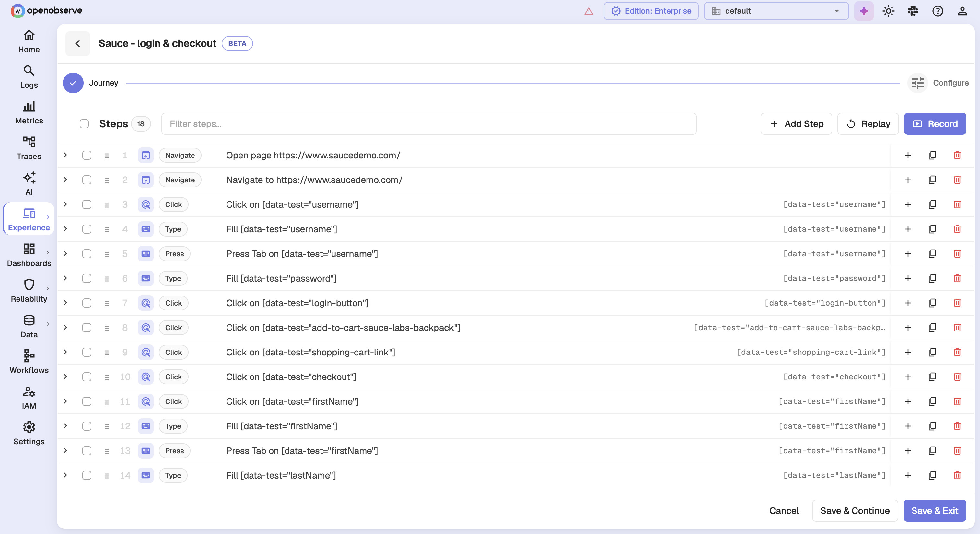Open Logs in the sidebar
The width and height of the screenshot is (980, 534).
tap(29, 77)
